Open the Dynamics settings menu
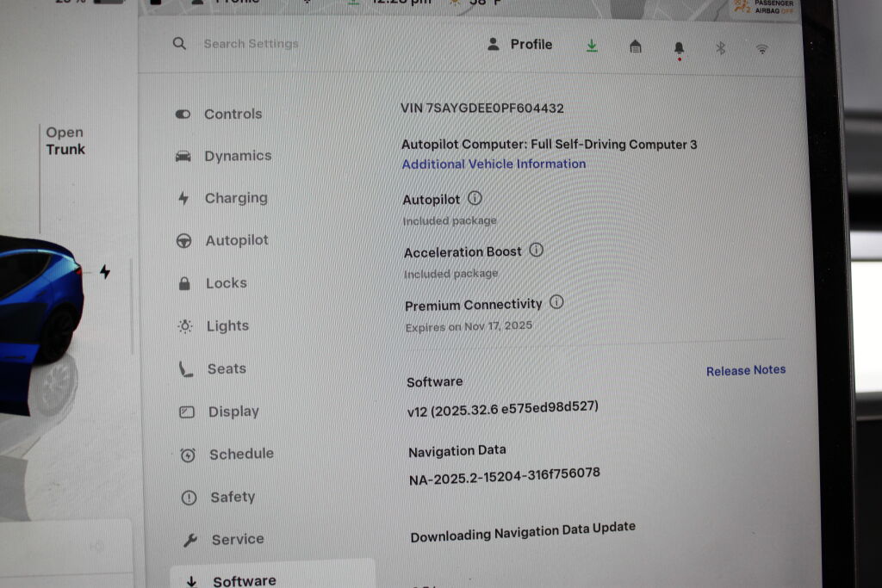Viewport: 882px width, 588px height. click(x=237, y=156)
